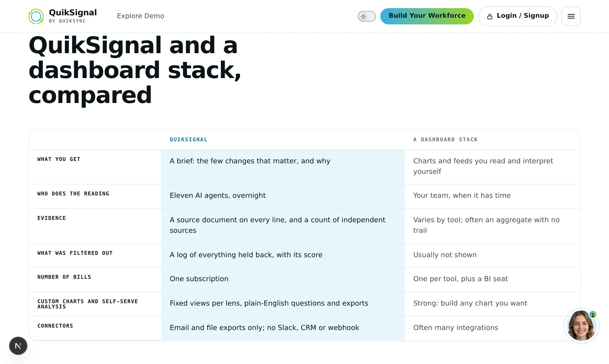The width and height of the screenshot is (609, 364).
Task: Open the Next.js dev tools N badge
Action: (x=18, y=346)
